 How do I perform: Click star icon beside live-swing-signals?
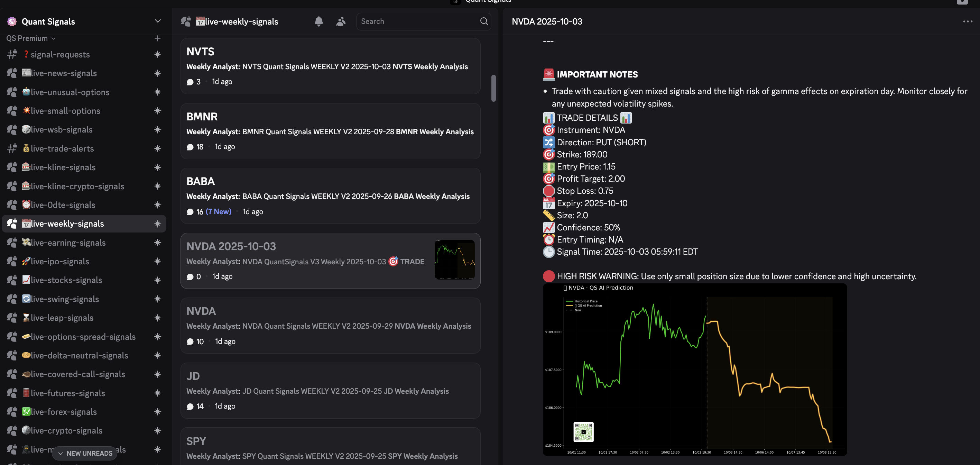[157, 299]
